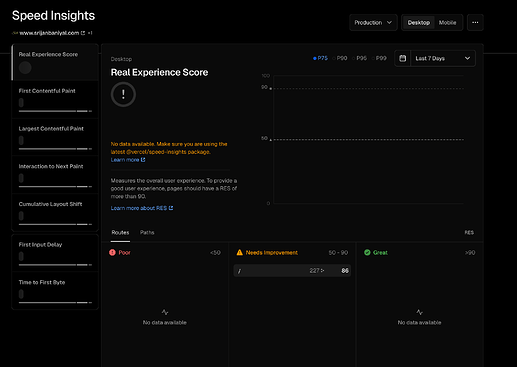The width and height of the screenshot is (517, 367).
Task: Click the external link icon beside domain
Action: point(83,33)
